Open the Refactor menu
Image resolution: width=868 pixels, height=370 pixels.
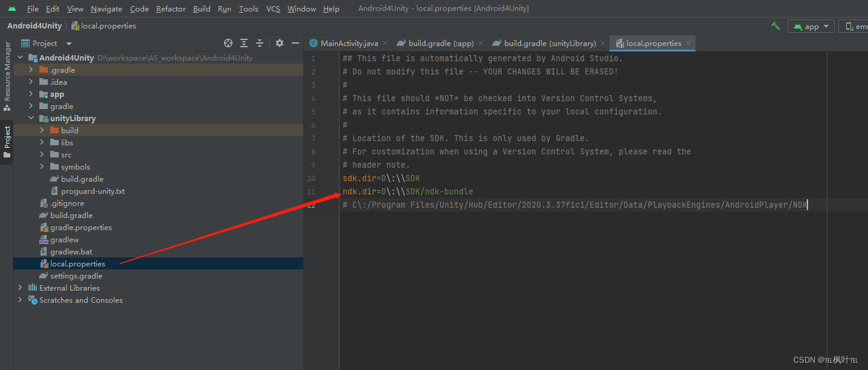[x=171, y=9]
